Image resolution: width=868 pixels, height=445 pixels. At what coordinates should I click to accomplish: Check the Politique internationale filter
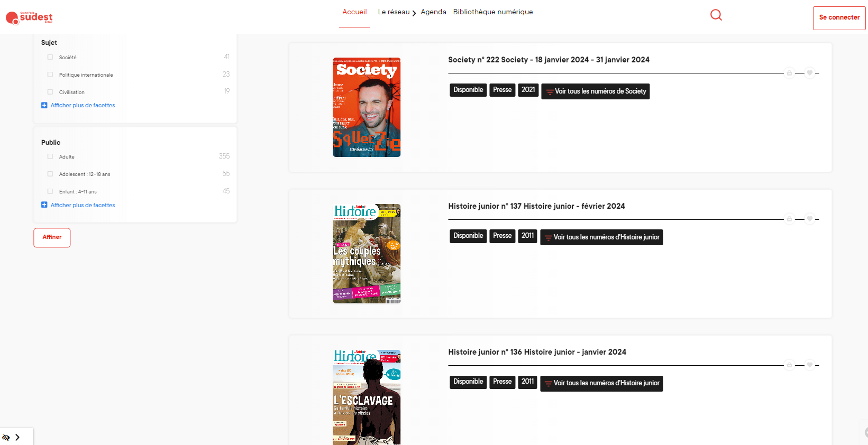click(x=50, y=75)
